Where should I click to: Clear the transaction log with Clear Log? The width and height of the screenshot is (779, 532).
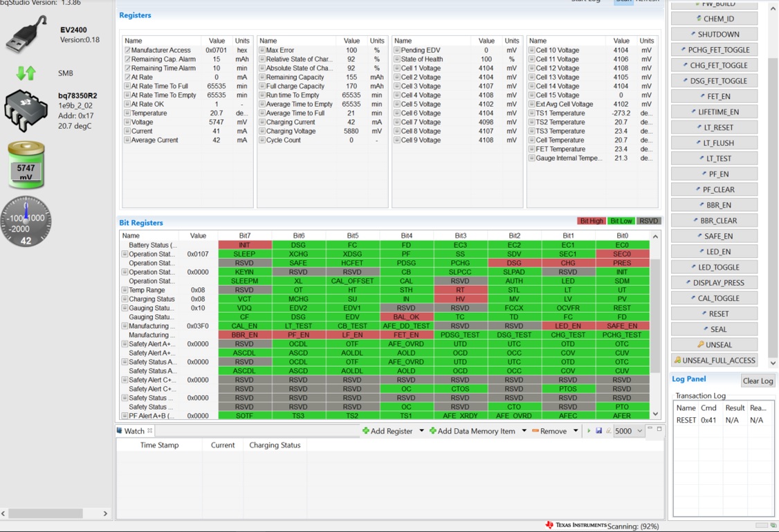[x=757, y=381]
